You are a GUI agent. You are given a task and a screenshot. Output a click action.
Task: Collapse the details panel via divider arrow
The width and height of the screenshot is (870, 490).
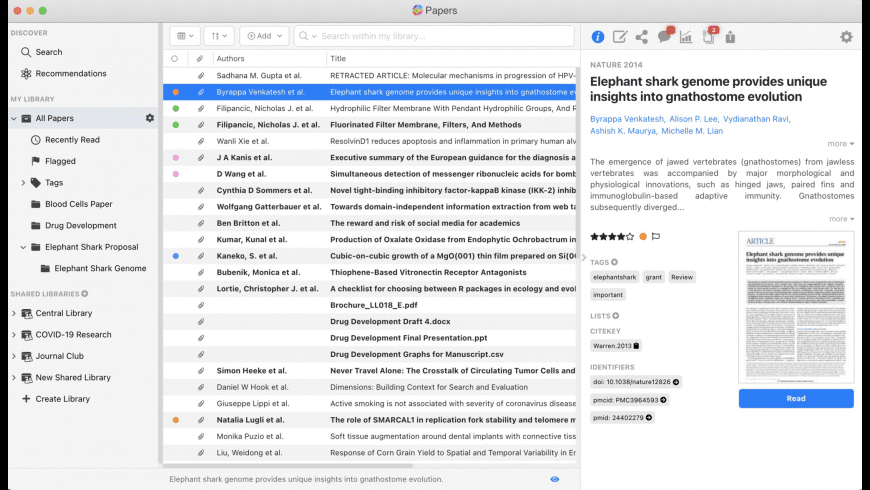pyautogui.click(x=583, y=257)
